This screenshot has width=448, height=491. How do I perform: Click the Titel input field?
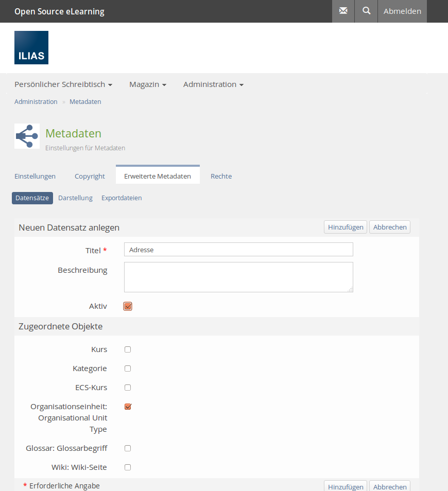click(238, 250)
